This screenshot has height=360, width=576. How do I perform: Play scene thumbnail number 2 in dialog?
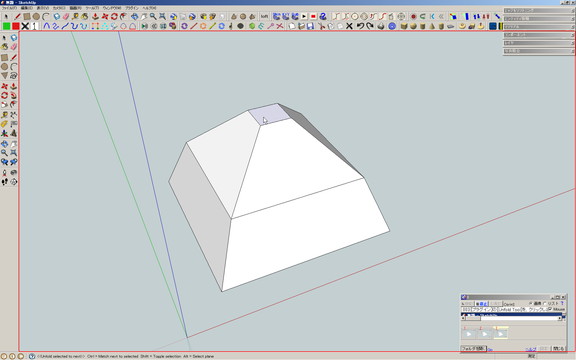coord(485,334)
